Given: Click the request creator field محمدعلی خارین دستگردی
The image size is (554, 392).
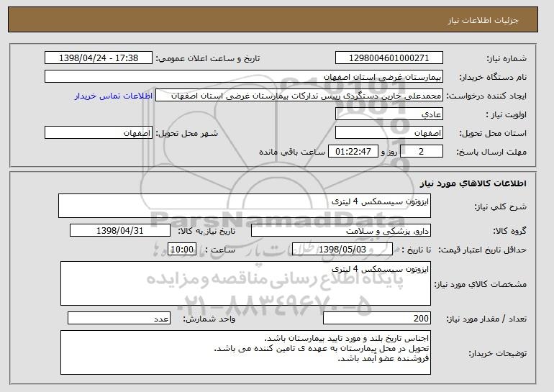Looking at the screenshot, I should 299,96.
